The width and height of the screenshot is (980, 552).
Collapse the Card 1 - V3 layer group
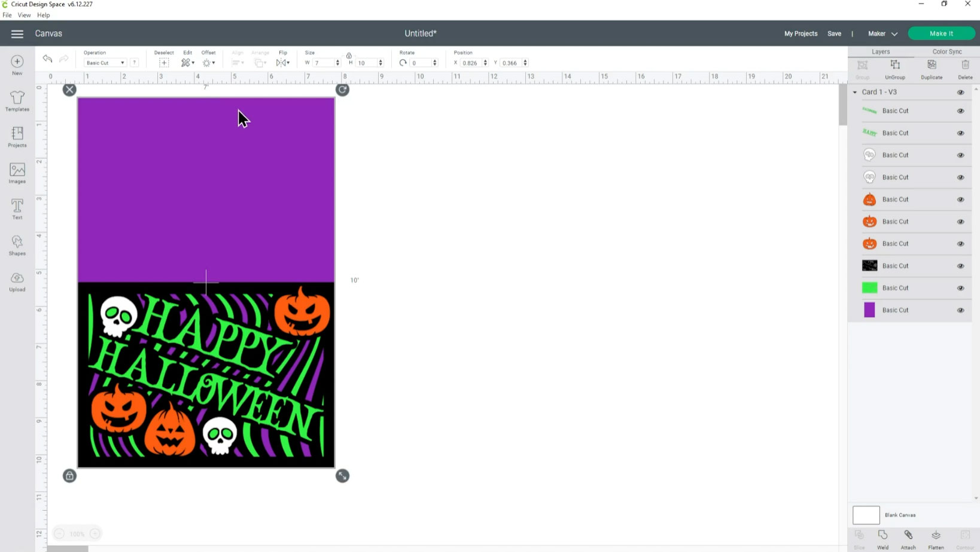856,92
